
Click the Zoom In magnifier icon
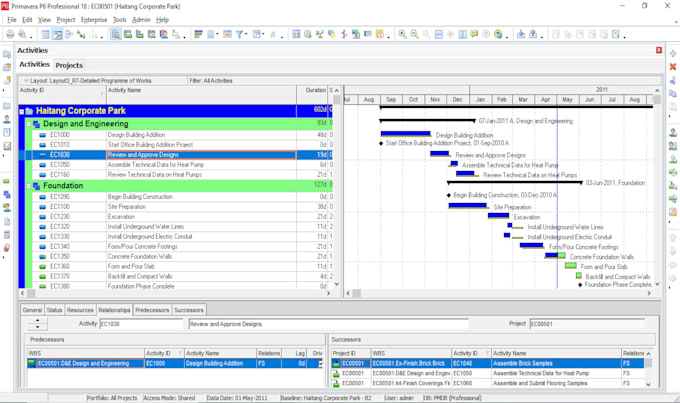(x=402, y=34)
